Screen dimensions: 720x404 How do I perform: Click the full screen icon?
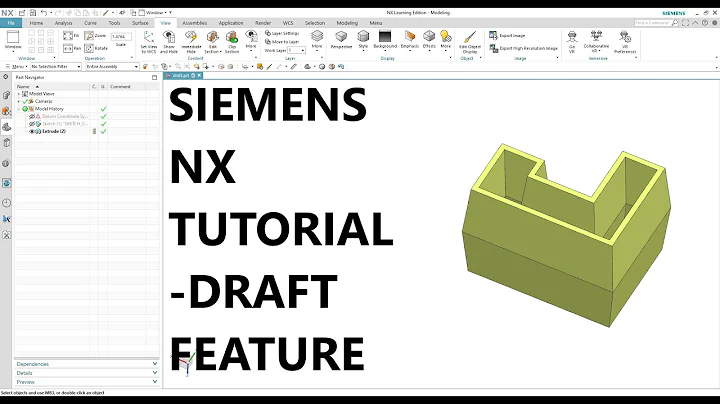point(686,23)
